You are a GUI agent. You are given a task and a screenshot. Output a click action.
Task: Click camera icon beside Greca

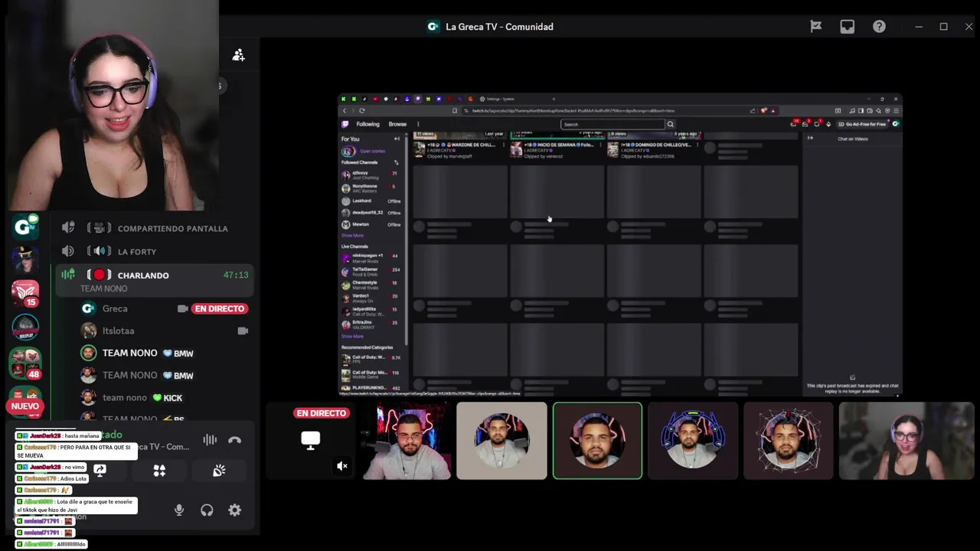click(x=182, y=308)
